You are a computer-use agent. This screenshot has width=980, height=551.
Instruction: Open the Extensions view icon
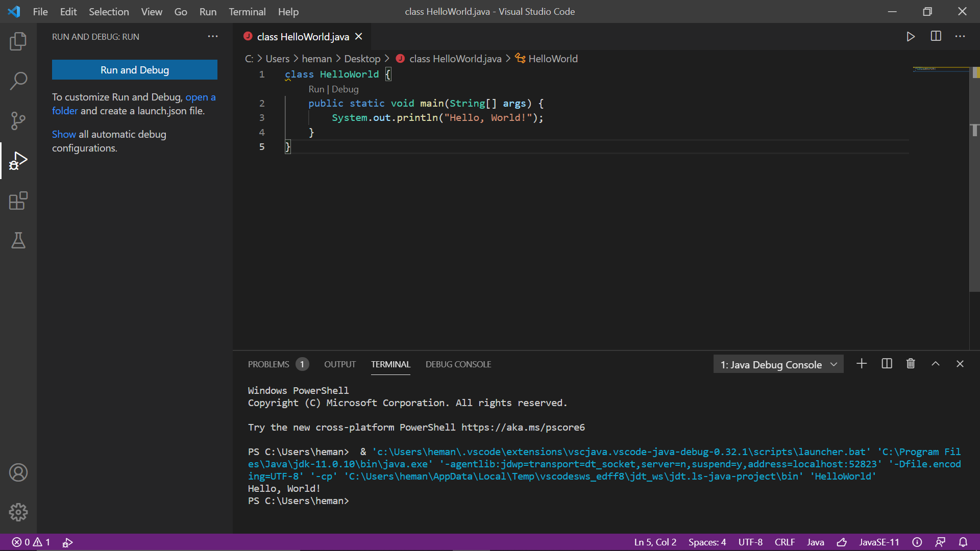pyautogui.click(x=18, y=201)
